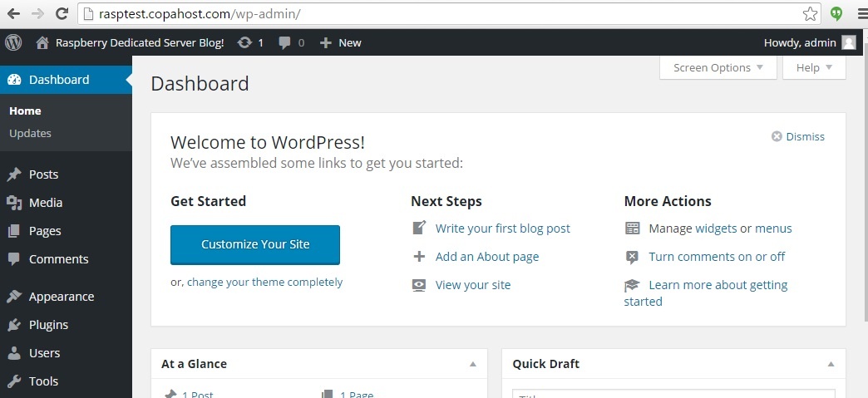Click the Pages icon in sidebar

(14, 231)
